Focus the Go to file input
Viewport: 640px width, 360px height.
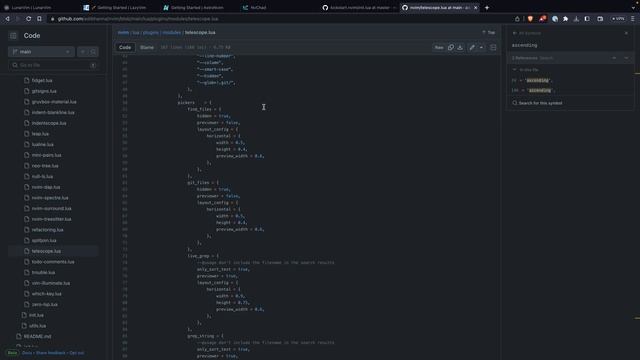[x=53, y=65]
